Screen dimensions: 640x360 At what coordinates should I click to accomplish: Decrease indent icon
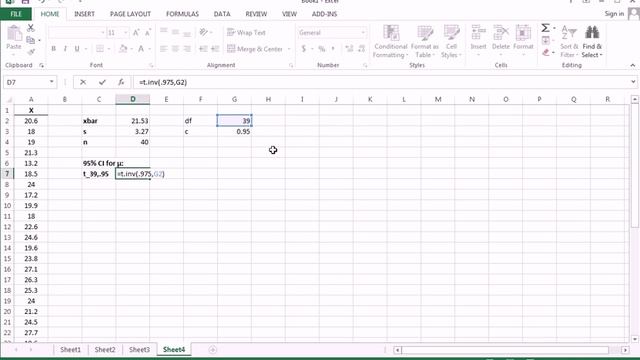(203, 49)
